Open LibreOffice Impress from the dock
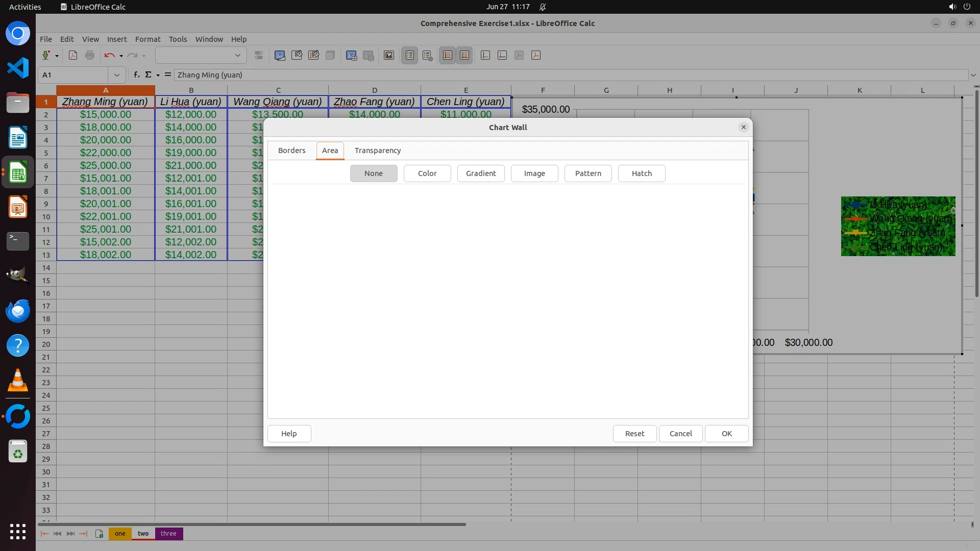The width and height of the screenshot is (980, 551). click(18, 208)
